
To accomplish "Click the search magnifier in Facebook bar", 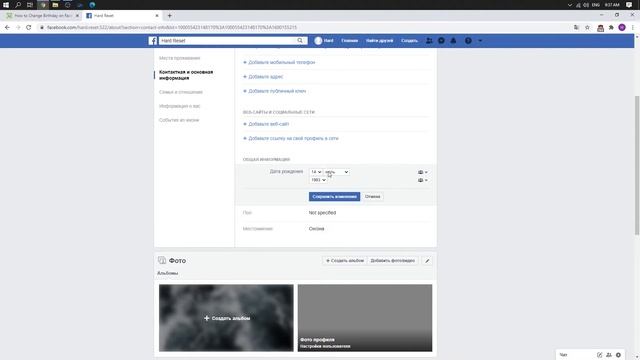I will coord(300,41).
